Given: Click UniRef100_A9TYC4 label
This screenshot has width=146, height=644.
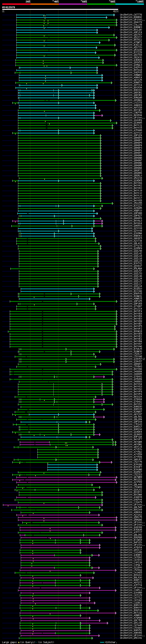Looking at the screenshot, I should [131, 85].
